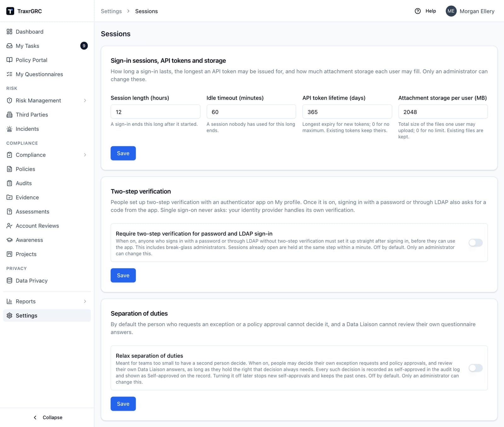Image resolution: width=504 pixels, height=427 pixels.
Task: Open the Evidence section
Action: (47, 197)
